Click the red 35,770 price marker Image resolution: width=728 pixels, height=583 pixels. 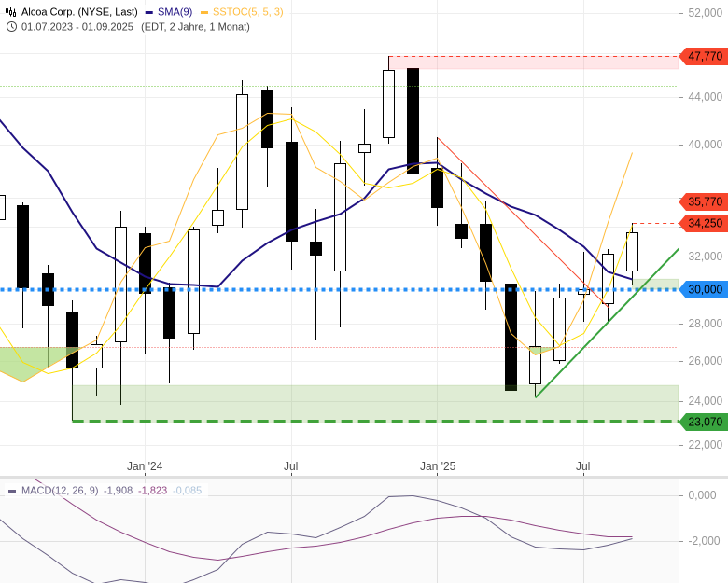click(704, 201)
